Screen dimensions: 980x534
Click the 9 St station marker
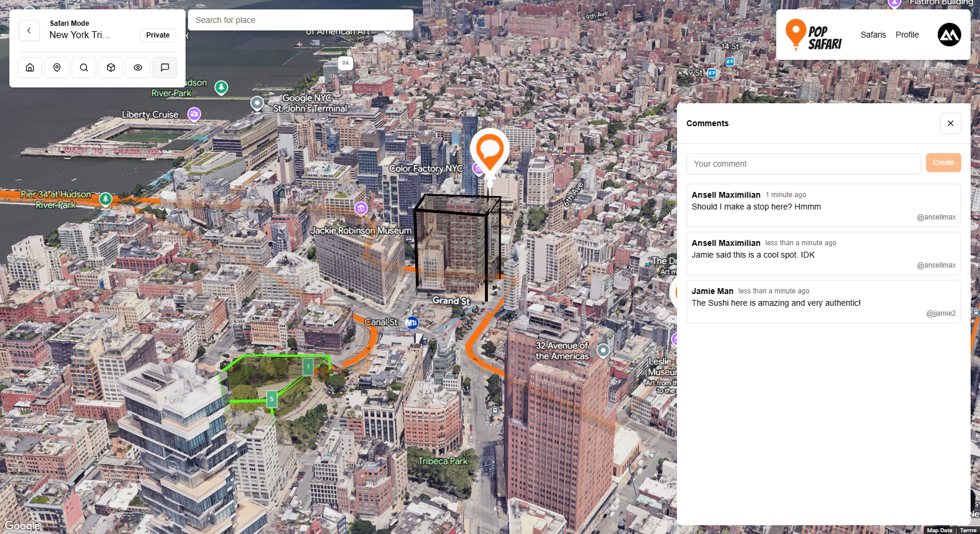[x=712, y=73]
